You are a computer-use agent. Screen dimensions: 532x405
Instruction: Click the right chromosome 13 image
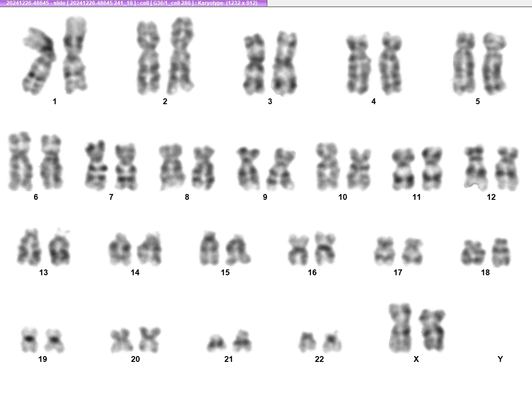[59, 248]
